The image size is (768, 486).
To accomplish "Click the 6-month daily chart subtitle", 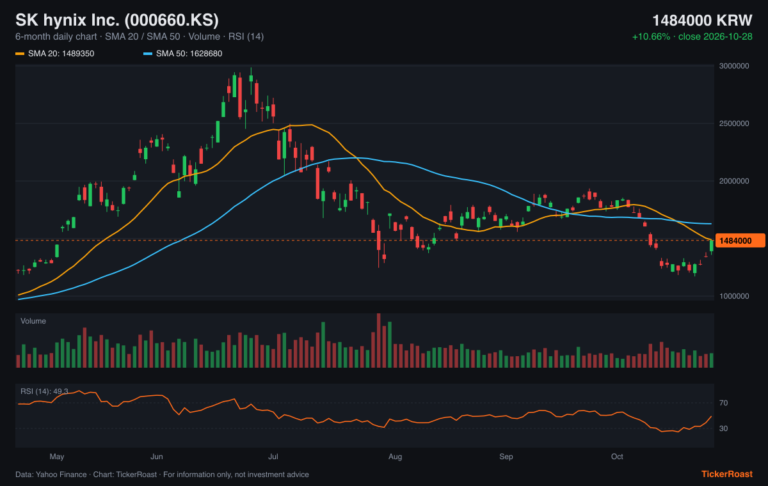I will (140, 37).
